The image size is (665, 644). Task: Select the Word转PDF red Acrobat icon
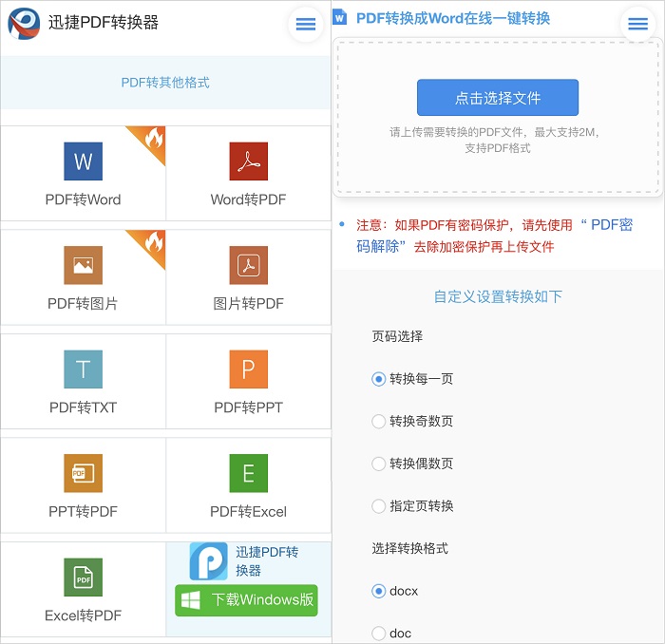(249, 161)
